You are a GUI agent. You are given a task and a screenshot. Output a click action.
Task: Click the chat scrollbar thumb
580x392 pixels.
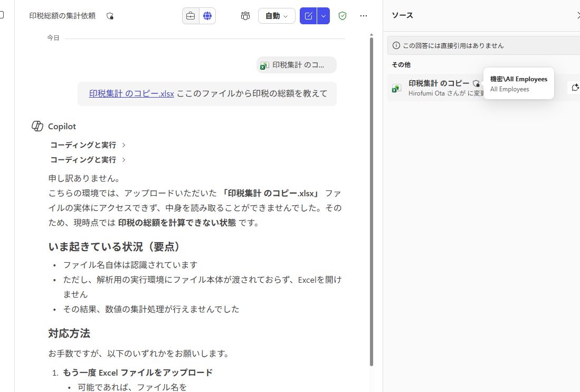point(372,202)
